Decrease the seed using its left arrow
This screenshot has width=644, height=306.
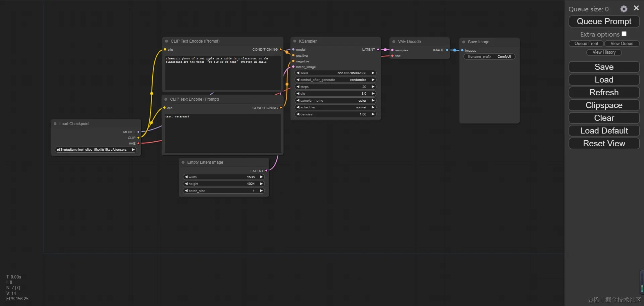coord(298,73)
